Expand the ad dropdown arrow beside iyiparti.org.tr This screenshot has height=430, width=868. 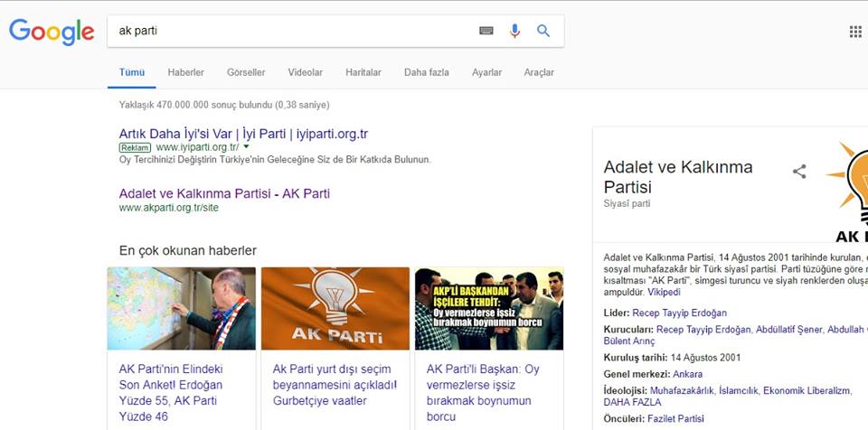click(x=246, y=146)
